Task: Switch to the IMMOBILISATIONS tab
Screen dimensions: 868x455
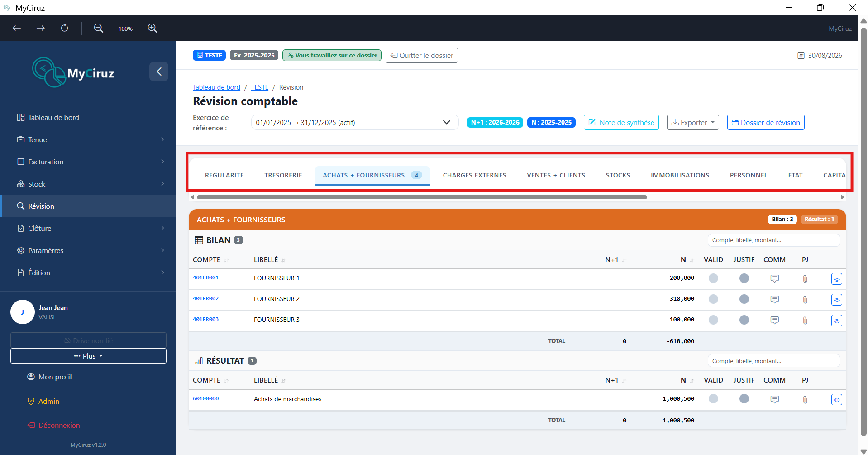Action: (680, 175)
